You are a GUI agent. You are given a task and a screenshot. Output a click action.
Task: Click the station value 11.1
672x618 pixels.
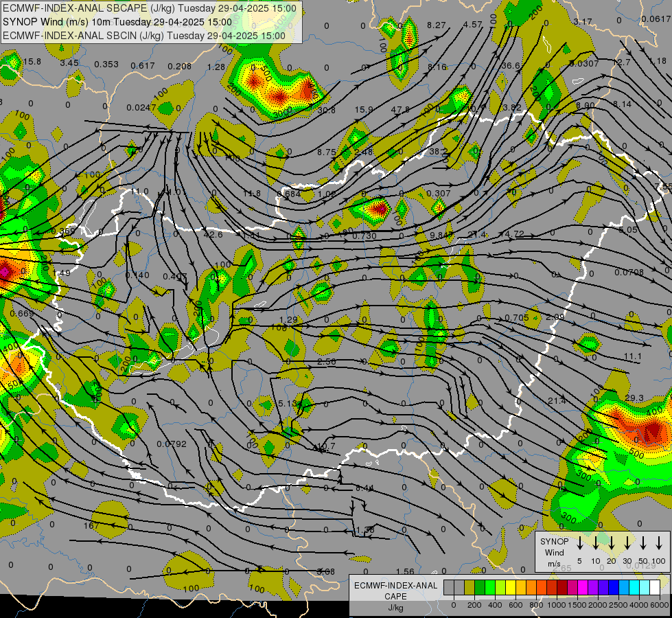[x=633, y=356]
